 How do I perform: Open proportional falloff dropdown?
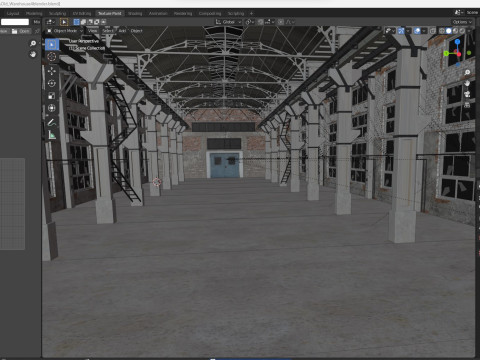[290, 22]
